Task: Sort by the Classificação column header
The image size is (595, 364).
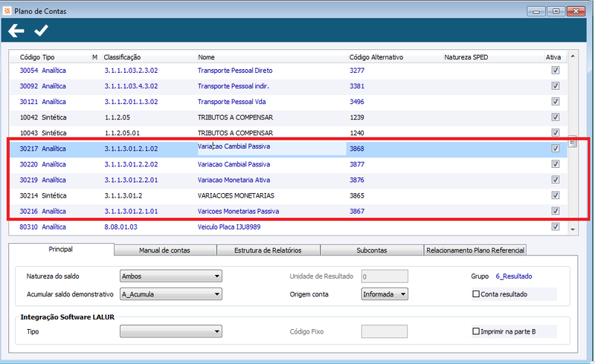Action: point(122,57)
